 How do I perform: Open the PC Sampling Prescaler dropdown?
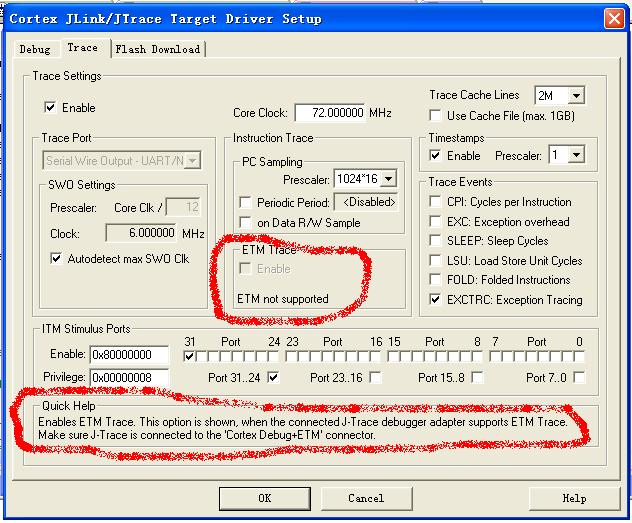pos(389,179)
